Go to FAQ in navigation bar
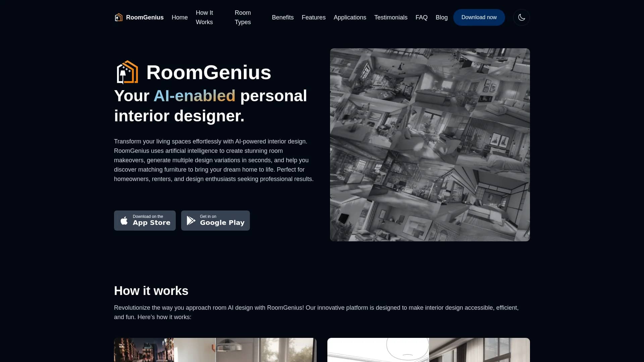The width and height of the screenshot is (644, 362). click(422, 17)
